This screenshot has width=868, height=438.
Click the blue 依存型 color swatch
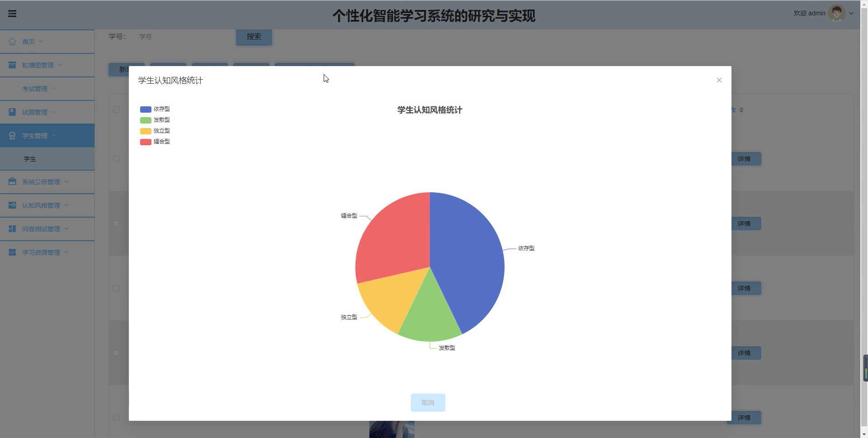coord(145,109)
